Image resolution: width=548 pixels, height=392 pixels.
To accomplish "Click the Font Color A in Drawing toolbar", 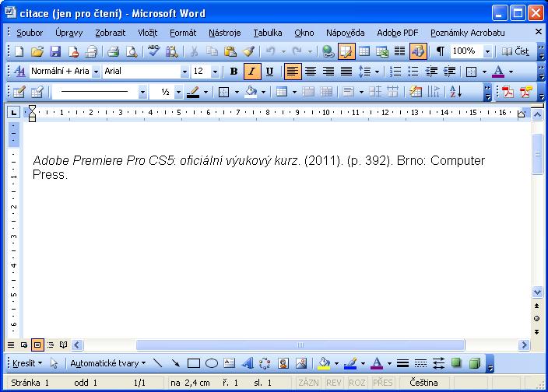I will coord(377,363).
